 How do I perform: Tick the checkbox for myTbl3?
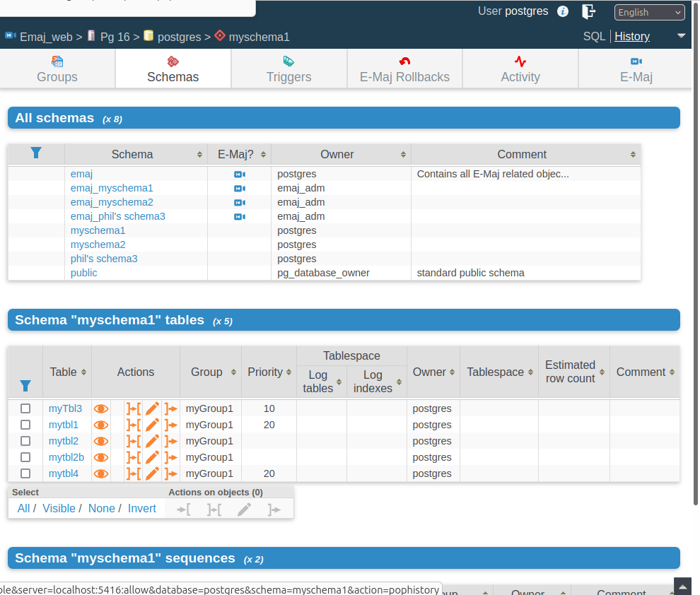point(25,408)
